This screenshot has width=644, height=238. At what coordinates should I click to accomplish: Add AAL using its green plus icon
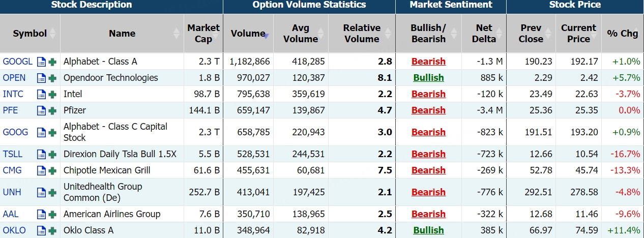(52, 215)
